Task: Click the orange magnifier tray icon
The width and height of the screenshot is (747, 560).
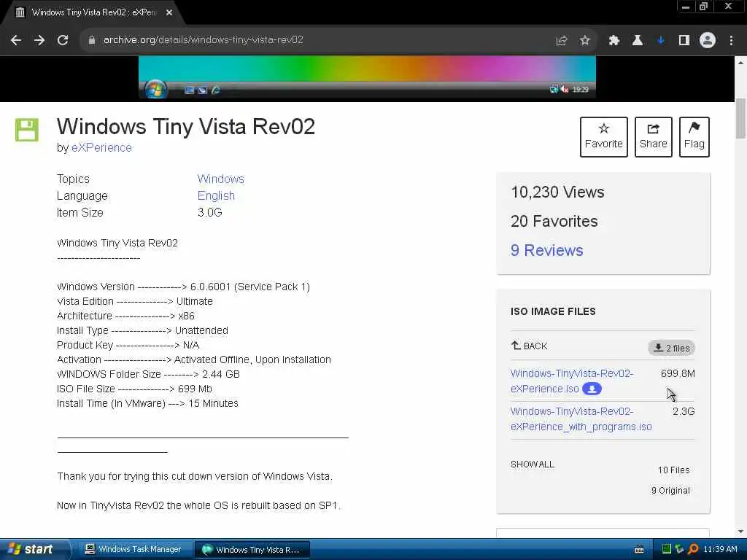Action: point(693,549)
